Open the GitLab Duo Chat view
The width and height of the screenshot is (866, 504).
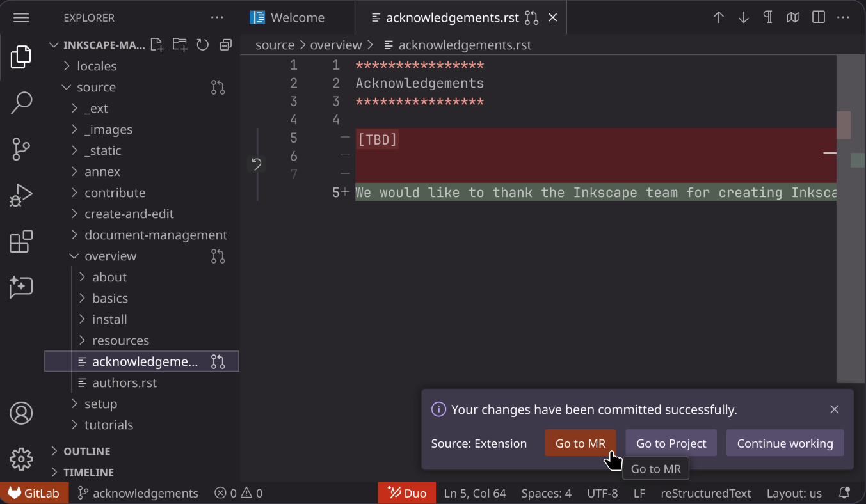21,288
